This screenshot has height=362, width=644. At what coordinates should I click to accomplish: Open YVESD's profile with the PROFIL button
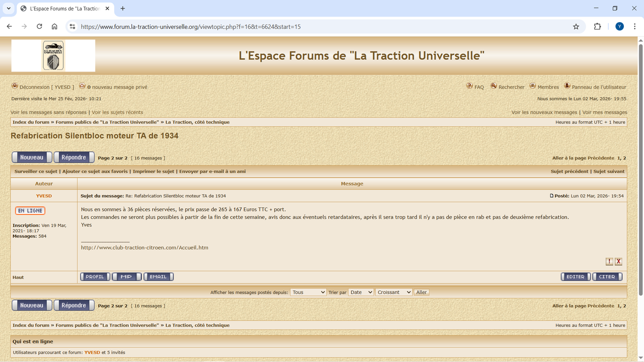tap(95, 276)
